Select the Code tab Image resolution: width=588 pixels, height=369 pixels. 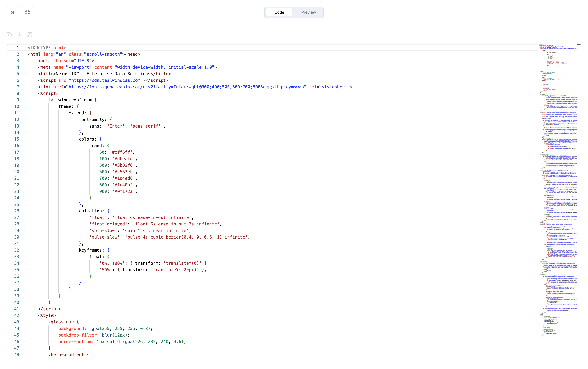click(x=279, y=12)
